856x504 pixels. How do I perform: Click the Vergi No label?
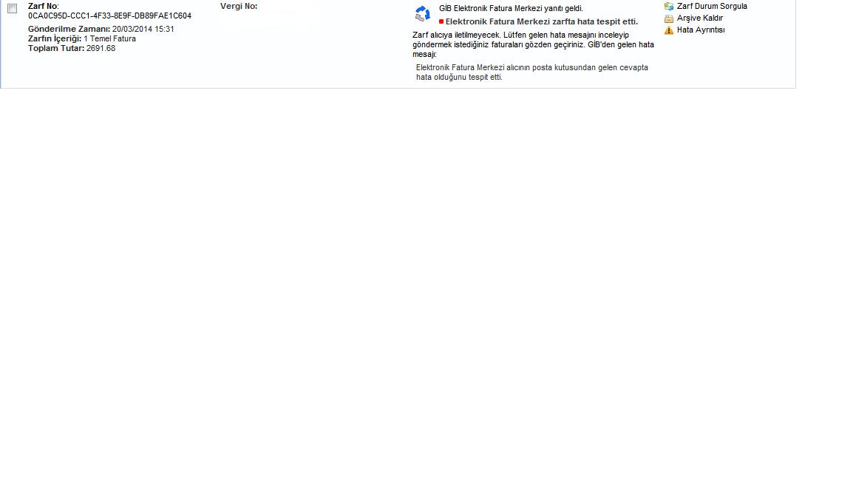[239, 6]
